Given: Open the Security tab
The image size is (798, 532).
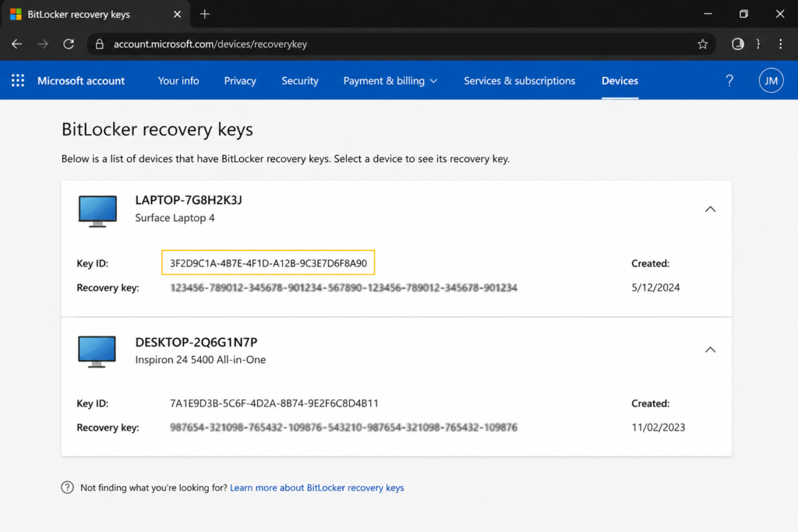Looking at the screenshot, I should [x=300, y=81].
